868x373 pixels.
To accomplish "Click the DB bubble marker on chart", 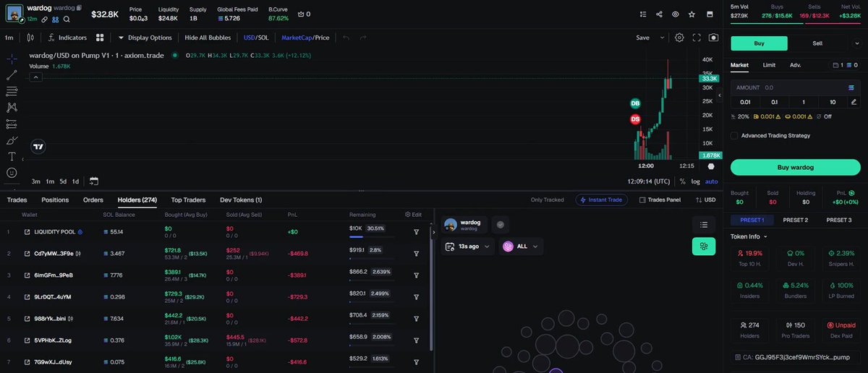I will click(x=635, y=104).
